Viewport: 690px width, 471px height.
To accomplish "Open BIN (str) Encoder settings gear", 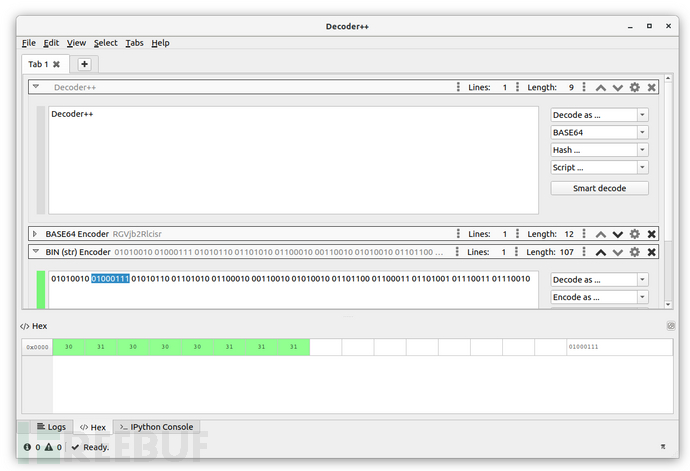I will [x=635, y=252].
